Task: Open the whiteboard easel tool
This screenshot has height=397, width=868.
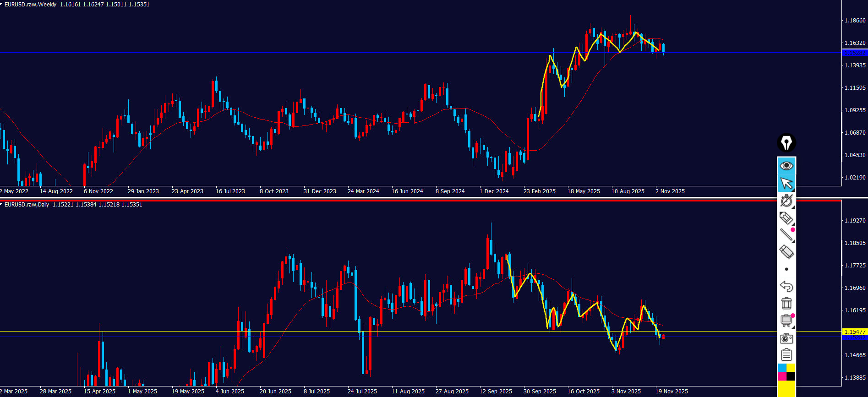Action: [786, 321]
